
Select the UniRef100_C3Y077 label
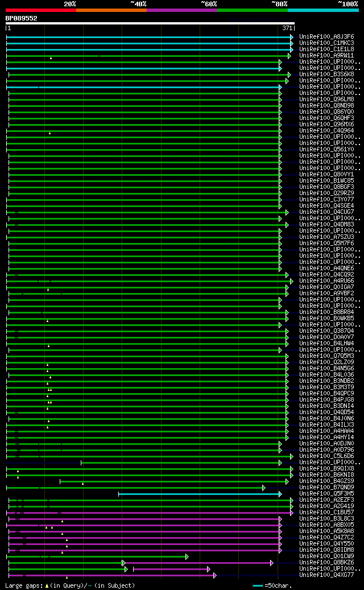[326, 200]
